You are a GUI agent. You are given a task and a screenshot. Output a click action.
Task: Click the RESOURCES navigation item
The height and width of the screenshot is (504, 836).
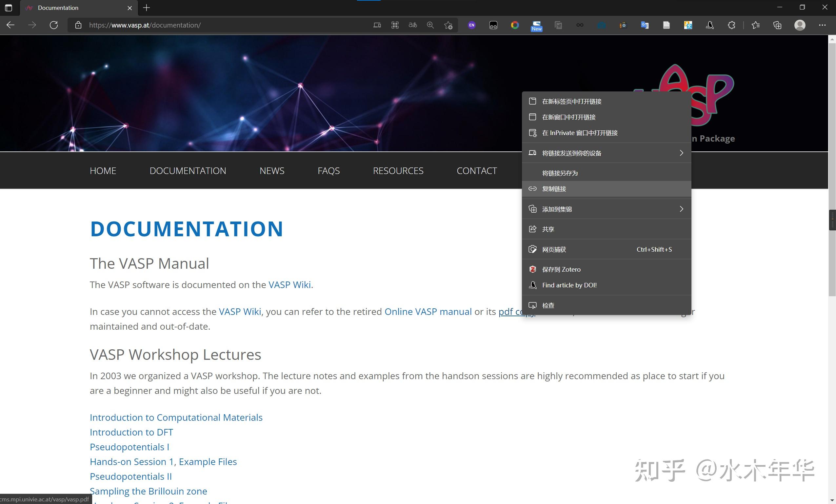click(398, 171)
